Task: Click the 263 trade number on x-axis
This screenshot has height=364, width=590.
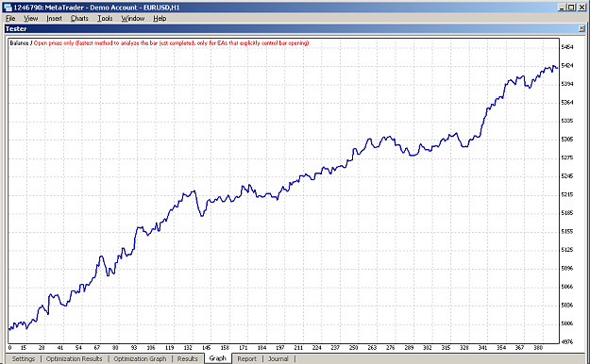Action: (x=372, y=348)
